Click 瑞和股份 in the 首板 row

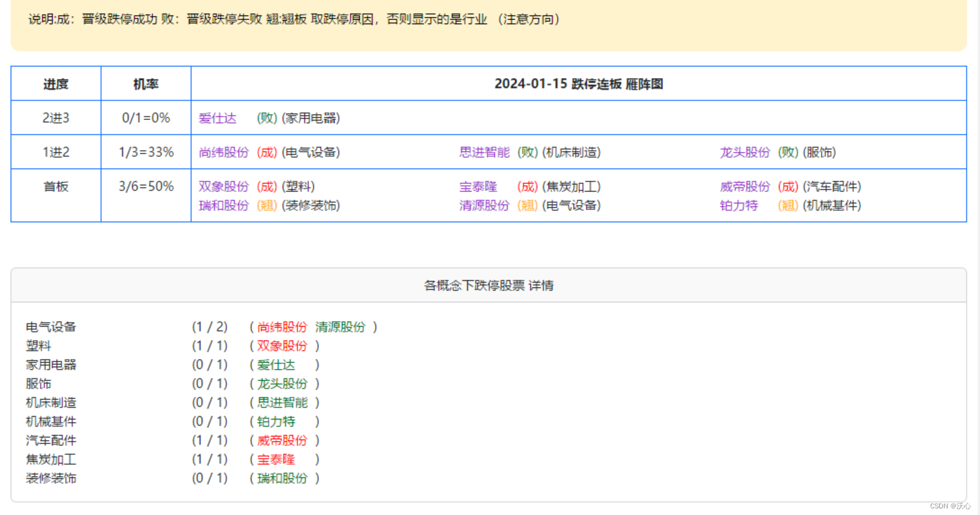(223, 205)
